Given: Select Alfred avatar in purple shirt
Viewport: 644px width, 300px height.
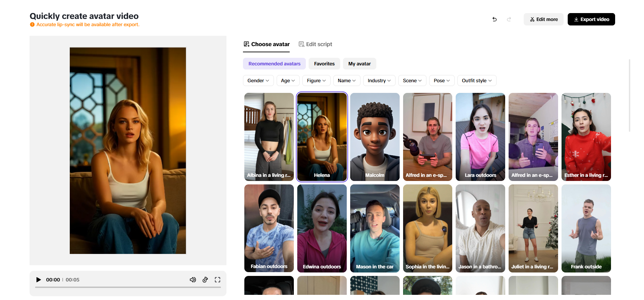Looking at the screenshot, I should click(x=533, y=137).
